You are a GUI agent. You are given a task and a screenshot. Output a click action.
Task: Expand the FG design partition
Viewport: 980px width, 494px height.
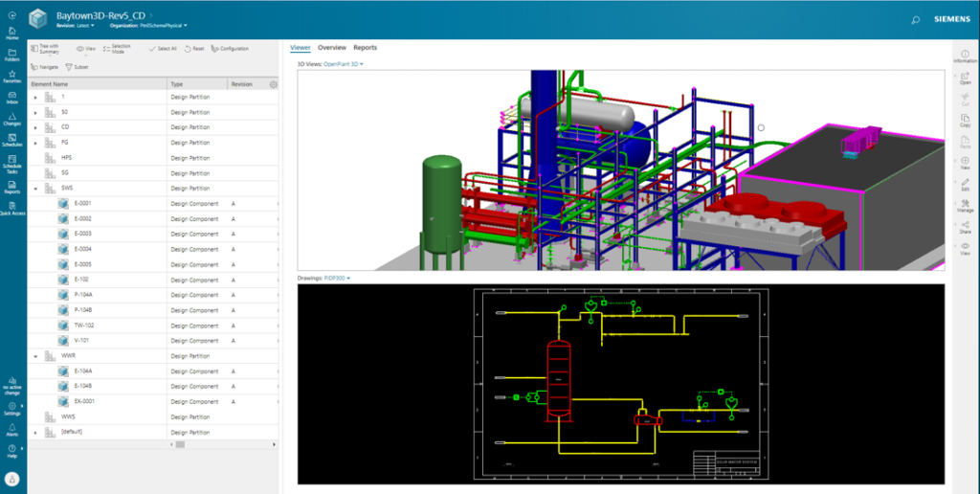click(x=35, y=144)
